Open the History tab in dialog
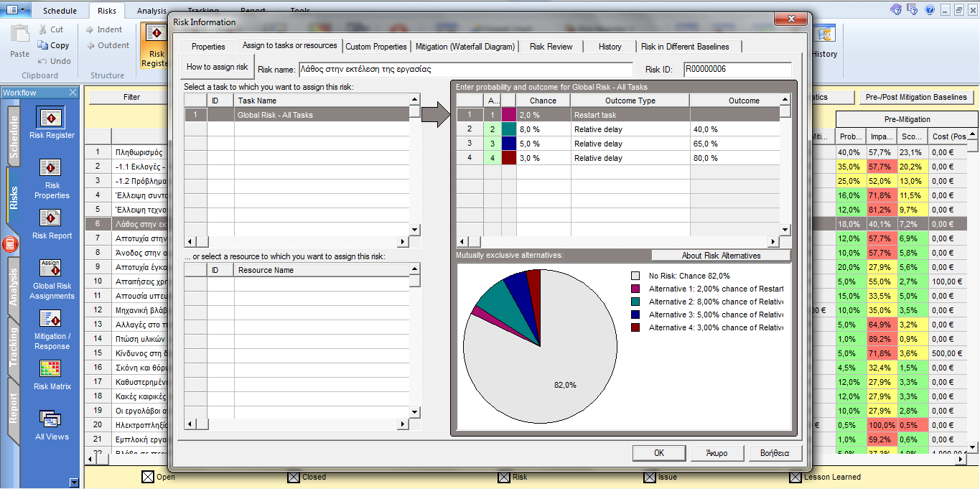The width and height of the screenshot is (980, 489). pos(610,47)
